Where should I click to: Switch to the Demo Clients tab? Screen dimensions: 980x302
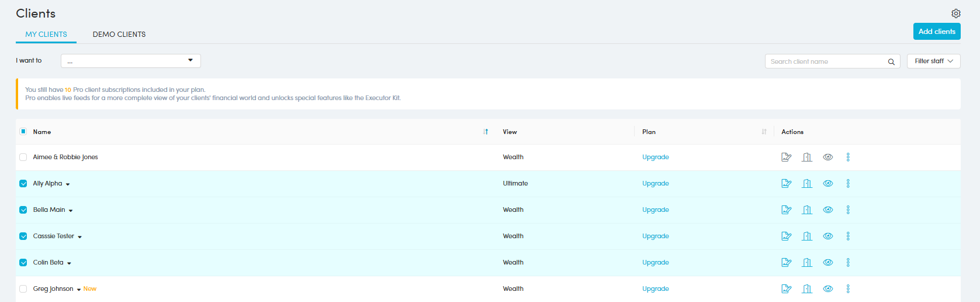pos(119,35)
